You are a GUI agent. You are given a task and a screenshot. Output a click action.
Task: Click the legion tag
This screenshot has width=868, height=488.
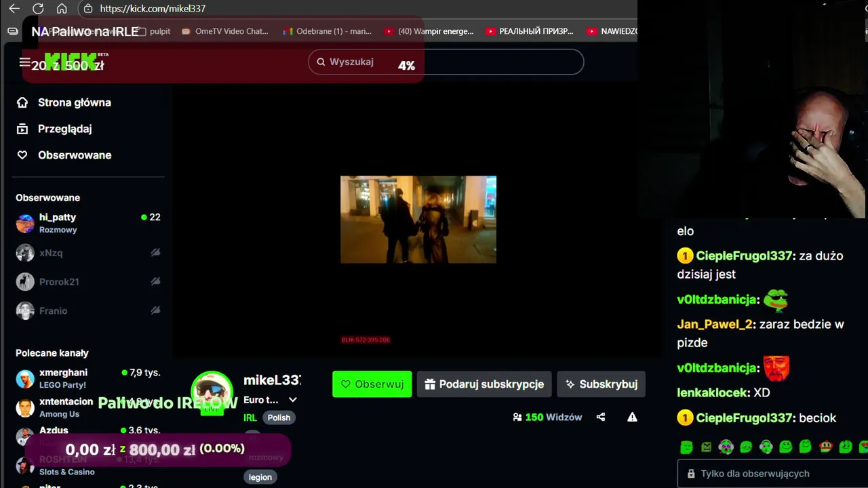point(260,477)
